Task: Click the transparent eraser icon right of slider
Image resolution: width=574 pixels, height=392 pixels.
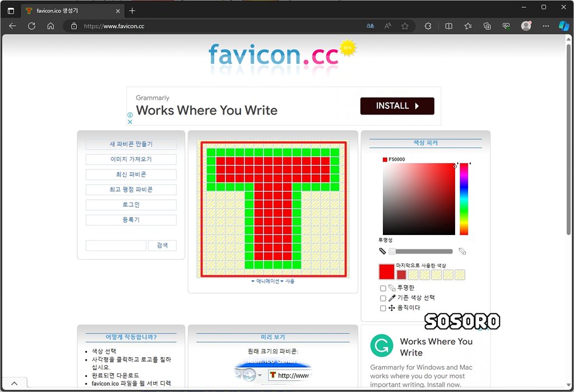Action: tap(462, 251)
